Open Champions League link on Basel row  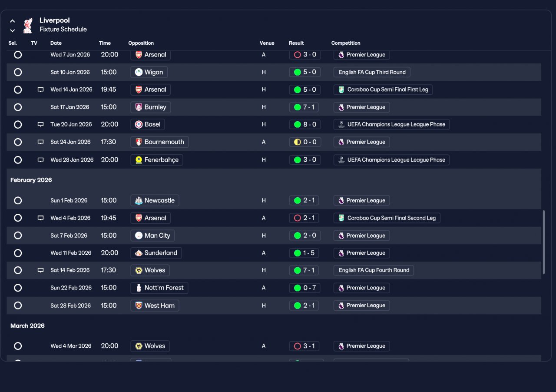pyautogui.click(x=391, y=124)
